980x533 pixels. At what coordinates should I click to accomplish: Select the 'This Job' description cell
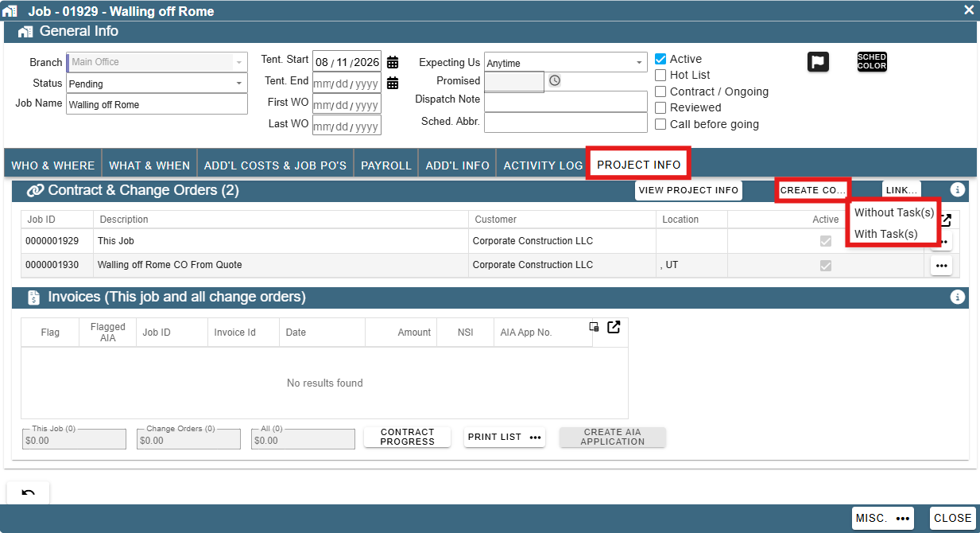(x=281, y=241)
